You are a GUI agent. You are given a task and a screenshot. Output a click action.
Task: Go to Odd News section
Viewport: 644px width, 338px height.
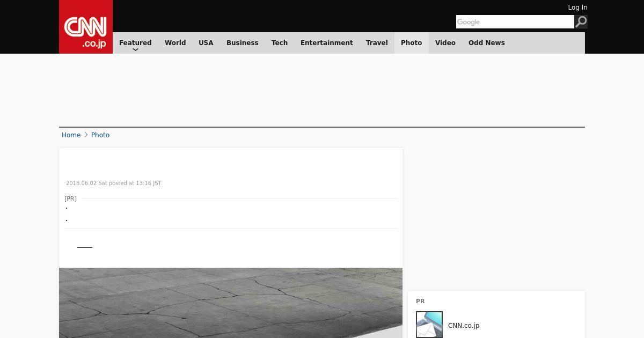(487, 43)
